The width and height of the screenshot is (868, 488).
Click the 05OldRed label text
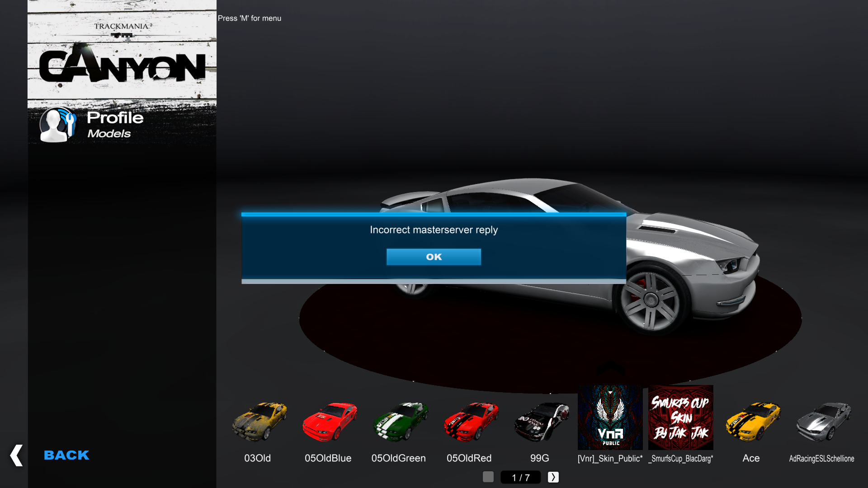[x=469, y=458]
